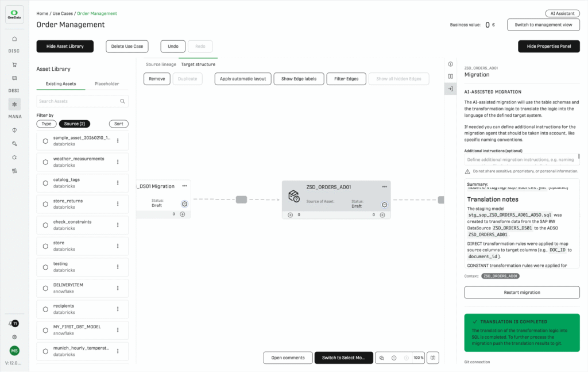This screenshot has height=372, width=588.
Task: Open the Source (2) filter dropdown
Action: pyautogui.click(x=74, y=124)
